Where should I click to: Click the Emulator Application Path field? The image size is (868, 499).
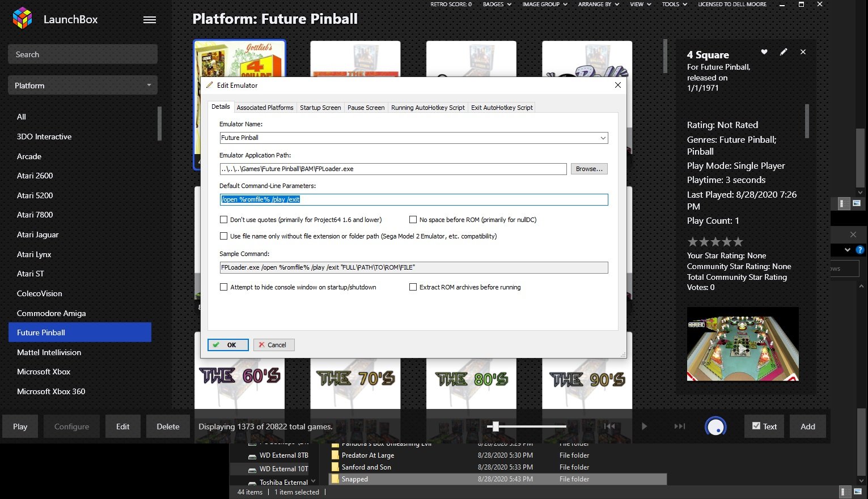click(x=393, y=169)
